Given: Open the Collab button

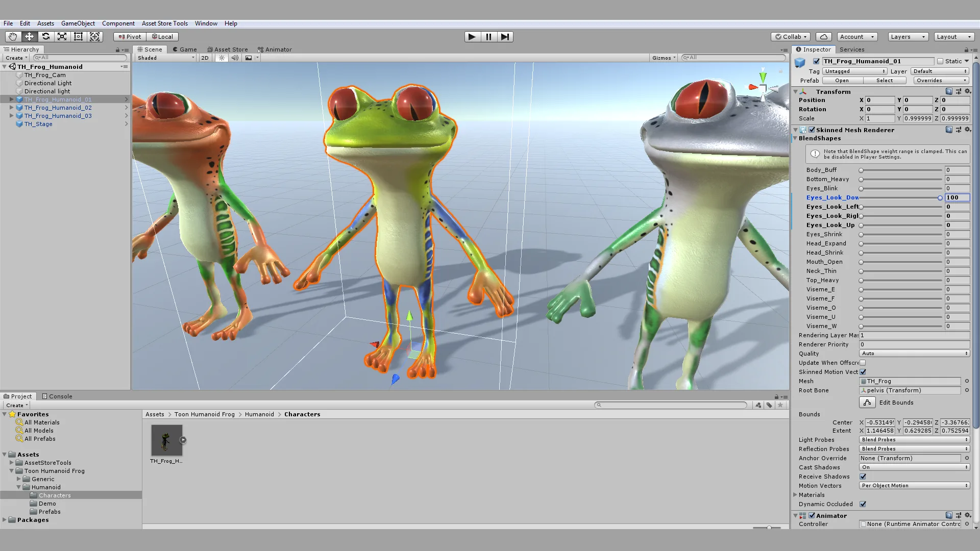Looking at the screenshot, I should (x=791, y=37).
